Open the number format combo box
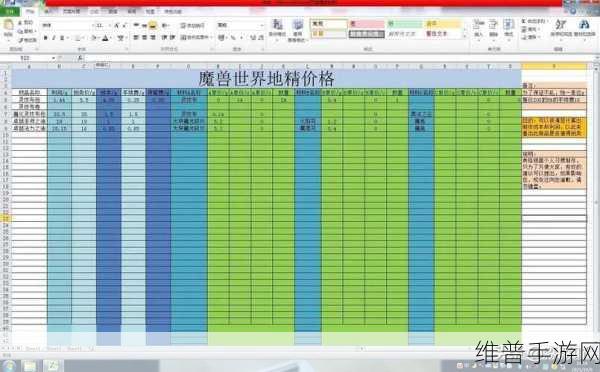This screenshot has height=372, width=600. click(x=240, y=25)
